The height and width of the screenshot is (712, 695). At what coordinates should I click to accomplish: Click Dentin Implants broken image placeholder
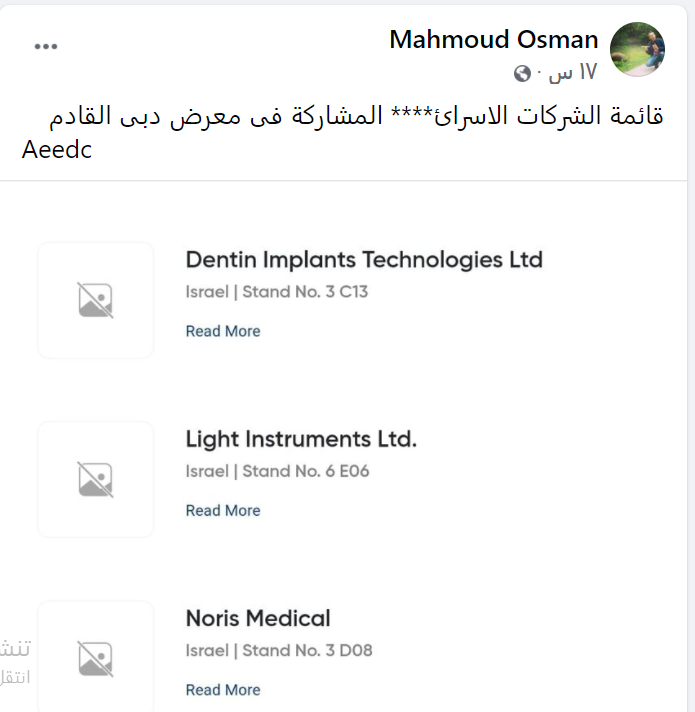click(96, 300)
